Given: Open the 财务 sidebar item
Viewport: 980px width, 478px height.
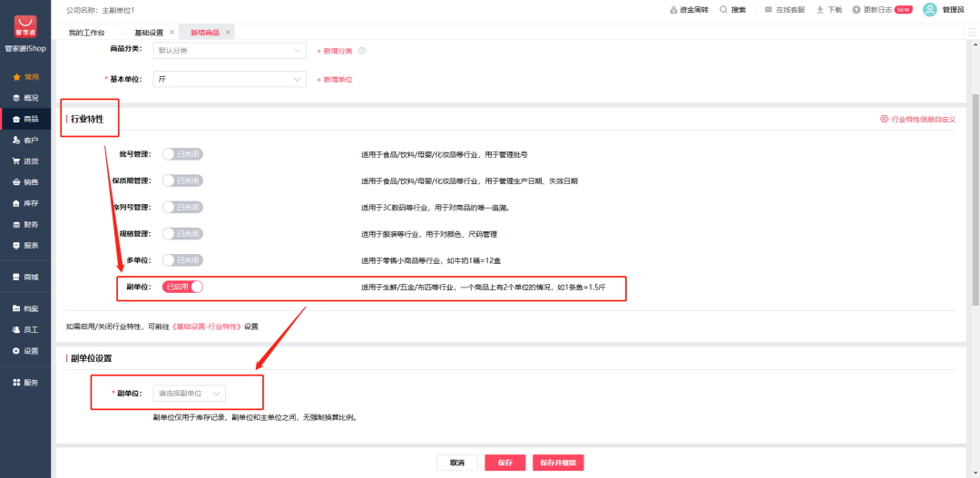Looking at the screenshot, I should click(x=25, y=224).
